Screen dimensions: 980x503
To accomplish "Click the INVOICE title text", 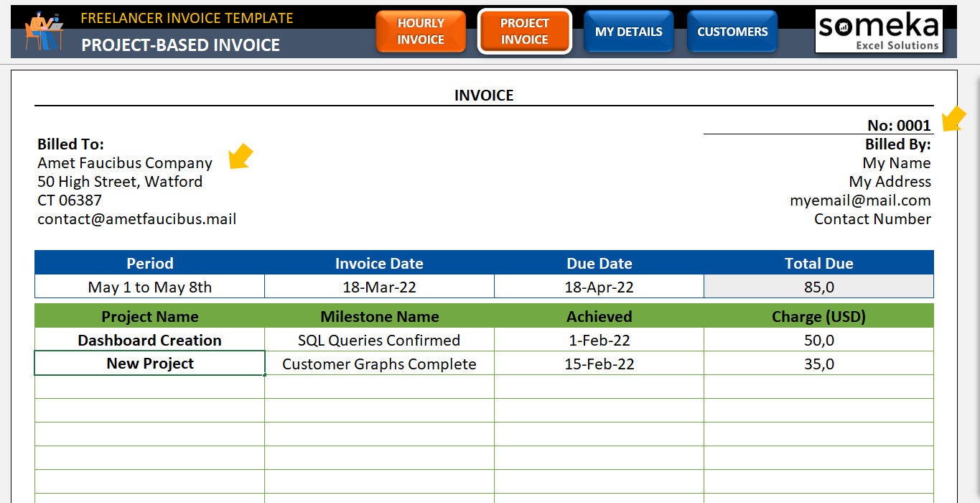I will [484, 96].
